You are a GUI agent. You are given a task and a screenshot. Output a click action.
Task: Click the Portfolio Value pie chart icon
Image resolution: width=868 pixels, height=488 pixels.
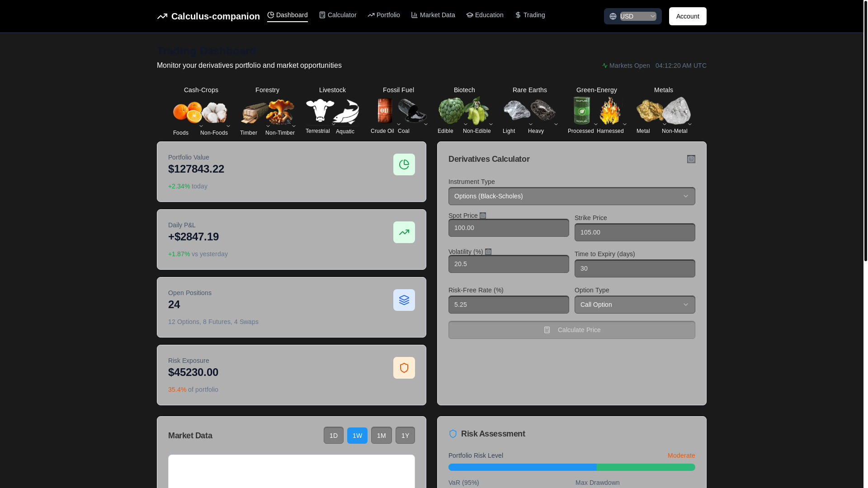pos(404,164)
